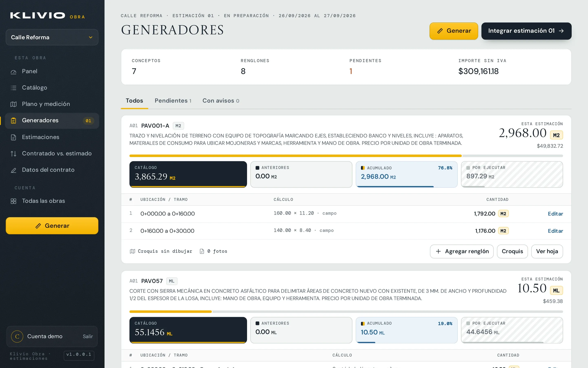Viewport: 588px width, 368px height.
Task: Edit row 0+160.00 a 0+300.00
Action: click(x=555, y=231)
